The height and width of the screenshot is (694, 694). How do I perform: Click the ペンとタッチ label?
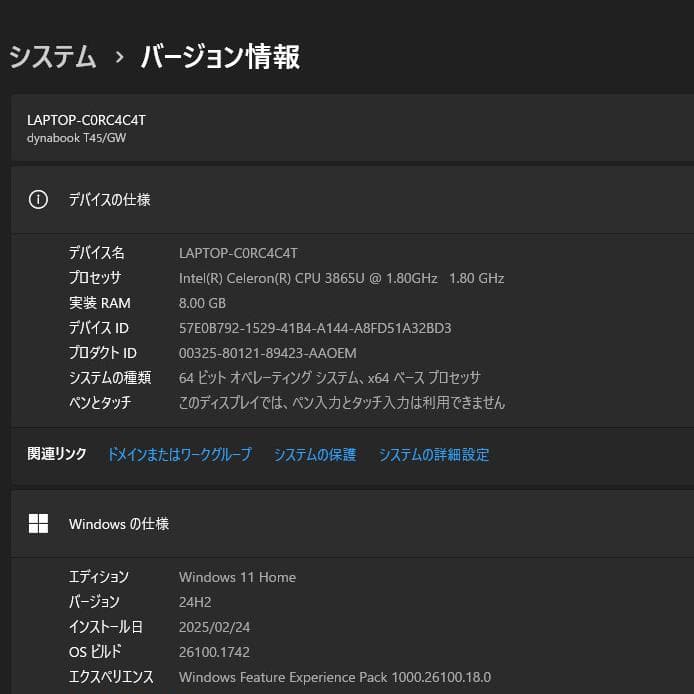pyautogui.click(x=100, y=402)
